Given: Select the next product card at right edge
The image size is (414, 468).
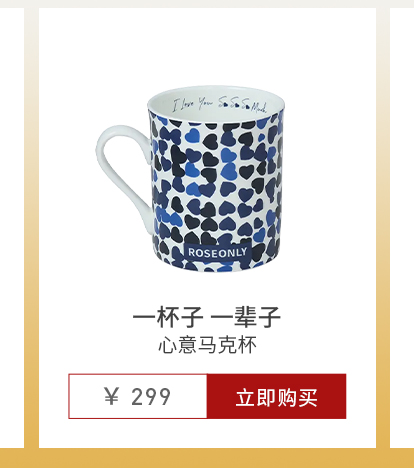Looking at the screenshot, I should coord(402,228).
